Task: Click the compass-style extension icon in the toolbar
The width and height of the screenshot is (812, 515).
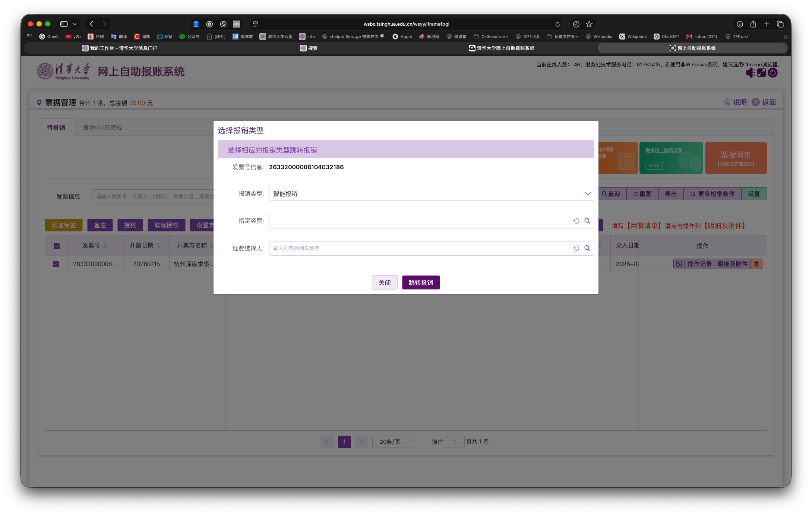Action: point(223,24)
